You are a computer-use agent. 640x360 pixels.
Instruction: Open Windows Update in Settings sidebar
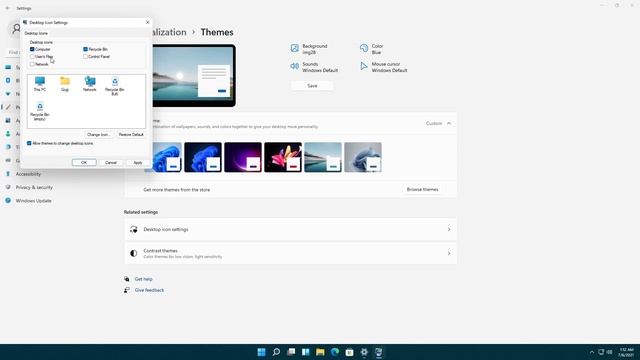click(x=33, y=201)
